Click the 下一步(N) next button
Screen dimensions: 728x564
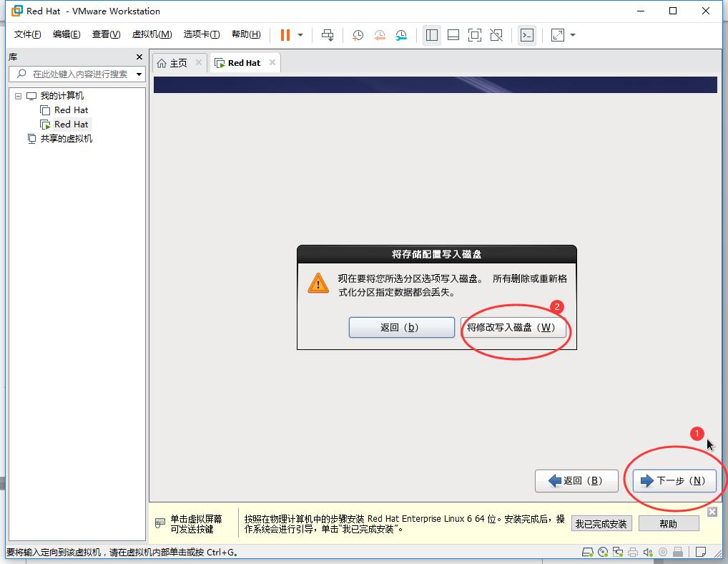point(674,481)
